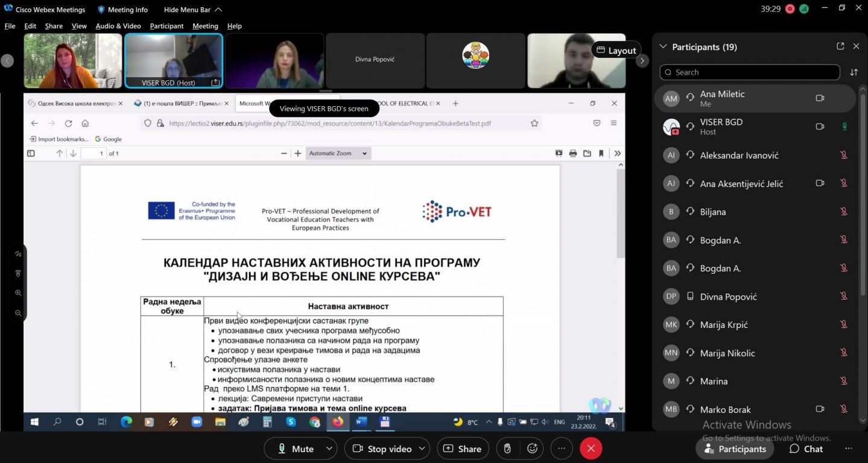Show previous video thumbnails with left arrow
Image resolution: width=868 pixels, height=463 pixels.
7,60
